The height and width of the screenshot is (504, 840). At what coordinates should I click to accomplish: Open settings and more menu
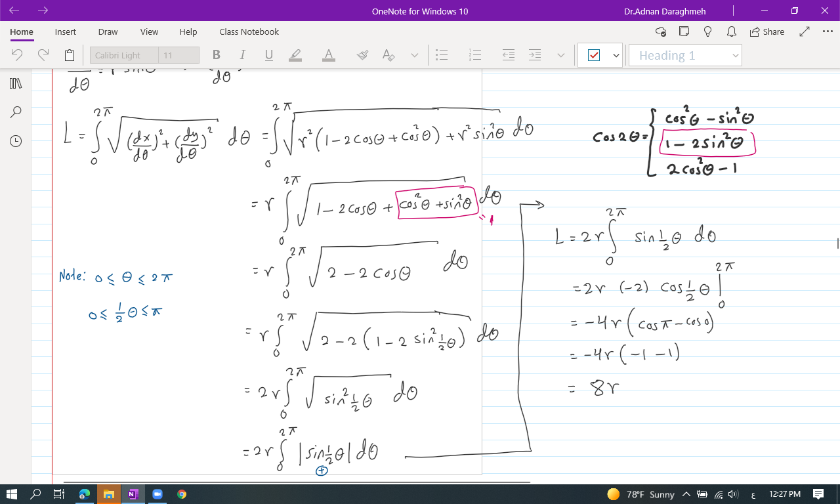point(828,31)
